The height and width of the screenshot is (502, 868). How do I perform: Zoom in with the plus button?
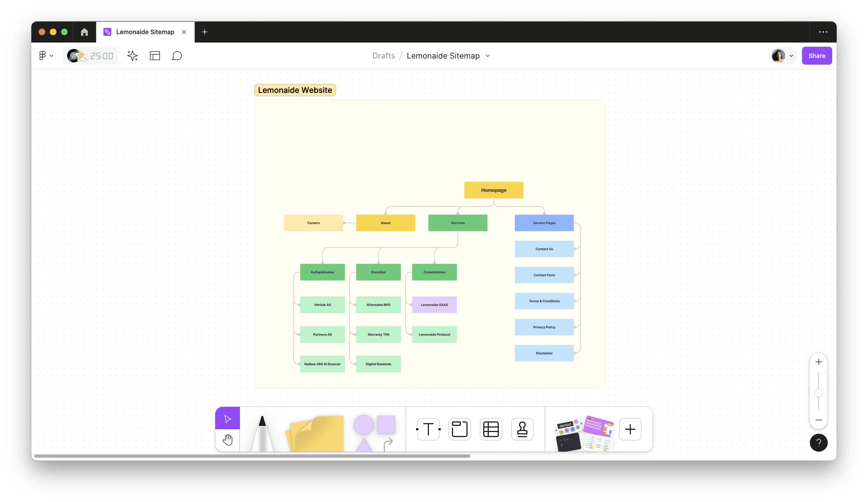point(819,362)
